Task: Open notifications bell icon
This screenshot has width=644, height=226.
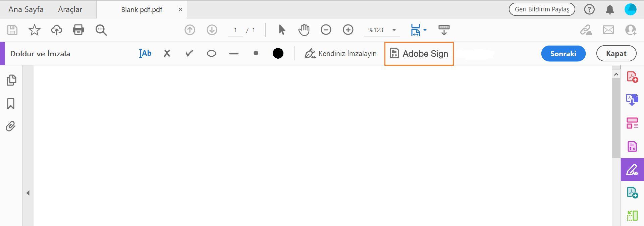Action: 610,9
